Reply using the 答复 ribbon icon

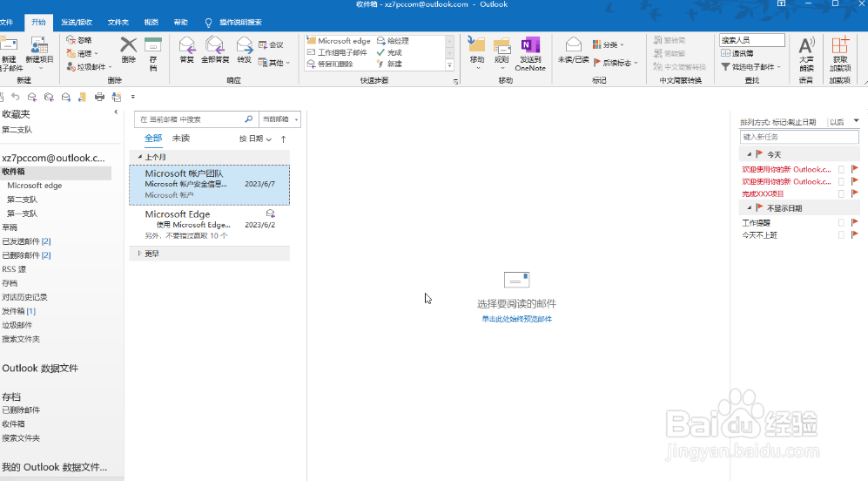(187, 50)
